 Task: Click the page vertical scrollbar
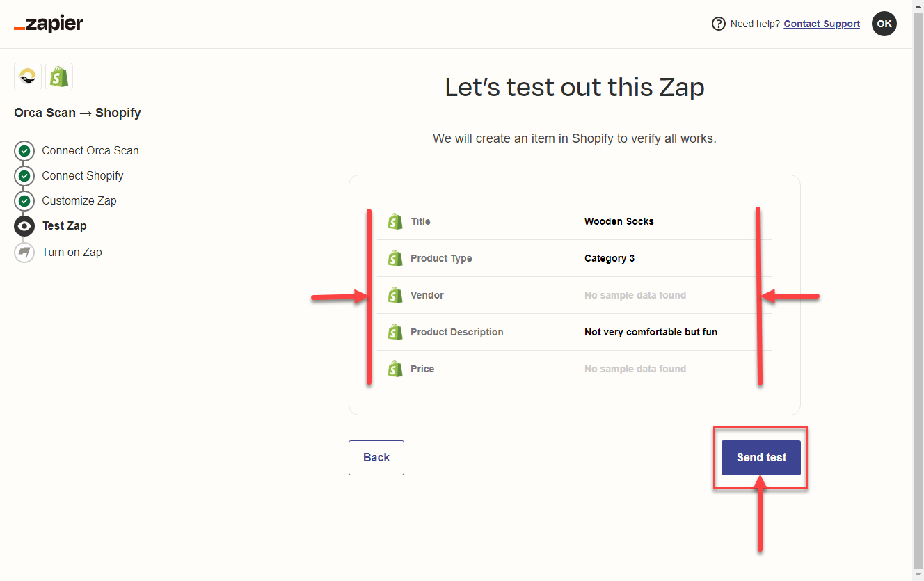point(918,278)
